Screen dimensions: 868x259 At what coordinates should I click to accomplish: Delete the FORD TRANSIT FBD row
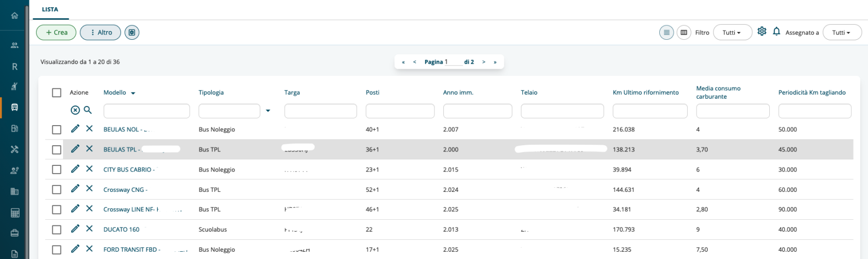point(89,249)
